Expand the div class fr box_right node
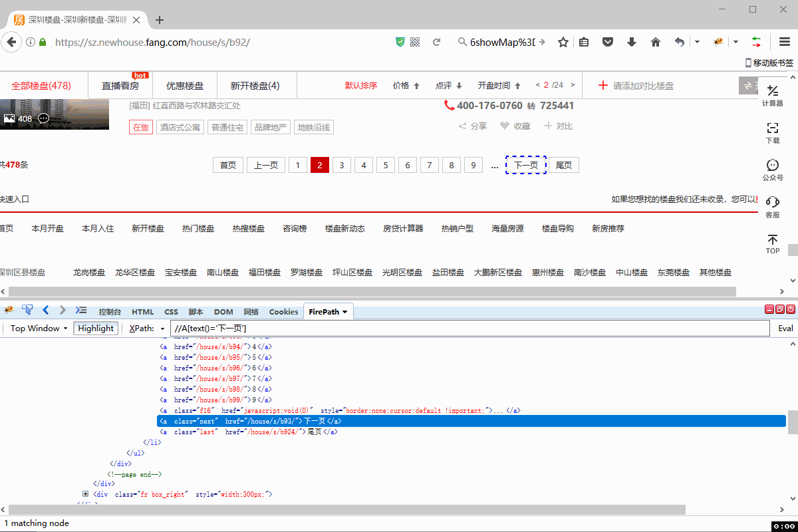The width and height of the screenshot is (798, 532). tap(85, 493)
